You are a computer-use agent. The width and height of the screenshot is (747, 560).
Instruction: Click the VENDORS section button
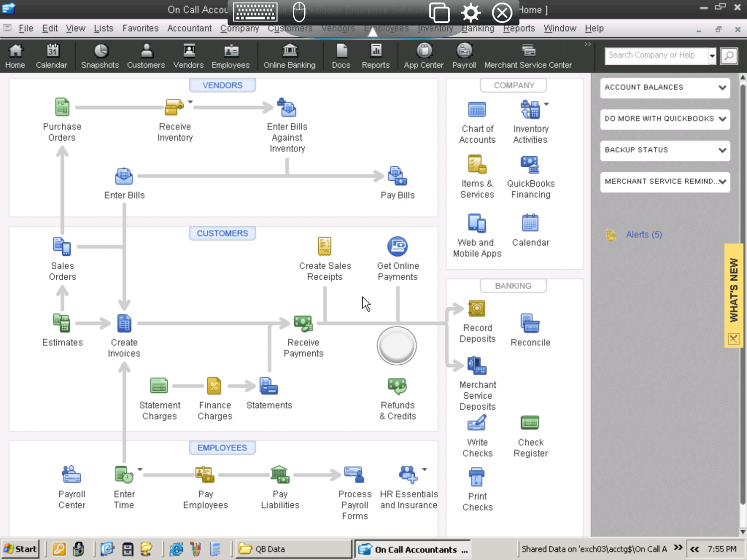point(222,85)
